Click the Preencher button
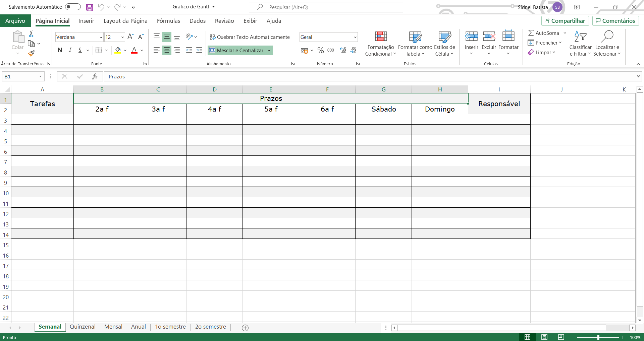This screenshot has width=644, height=341. (x=544, y=43)
